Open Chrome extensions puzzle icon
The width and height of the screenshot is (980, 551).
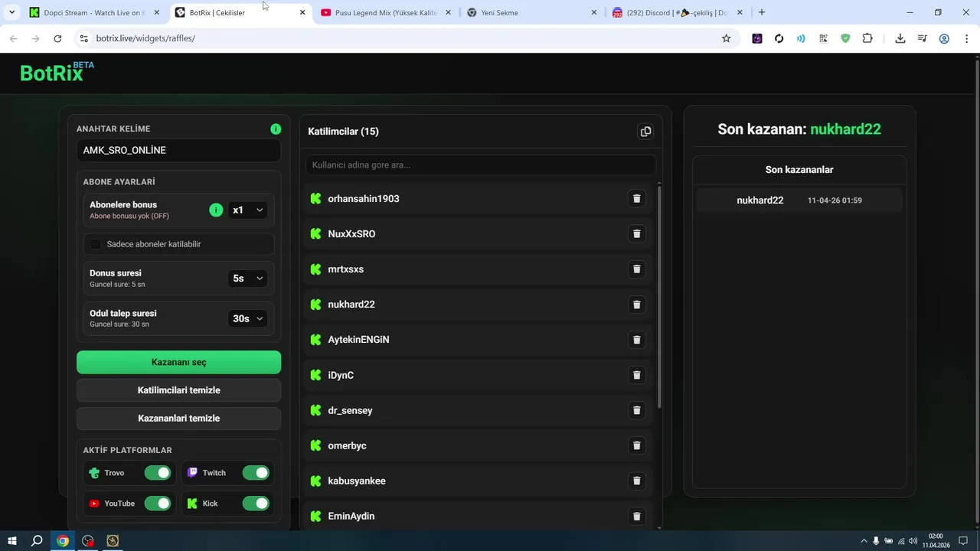point(867,38)
